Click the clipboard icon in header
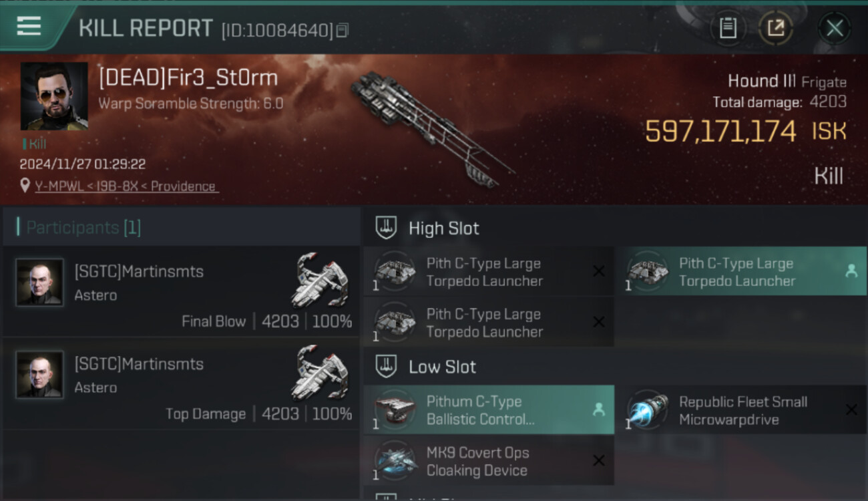The width and height of the screenshot is (868, 501). 728,28
